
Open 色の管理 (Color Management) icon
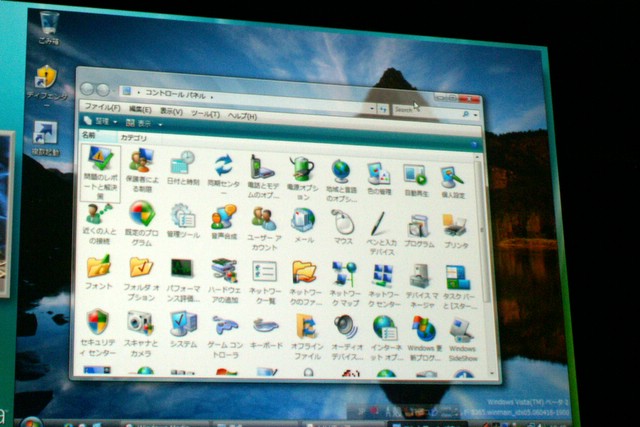click(379, 178)
